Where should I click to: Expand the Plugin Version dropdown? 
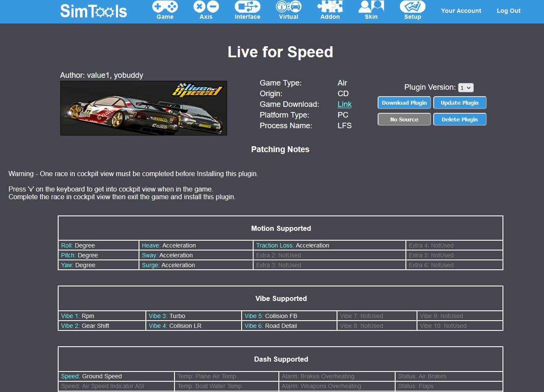point(466,88)
